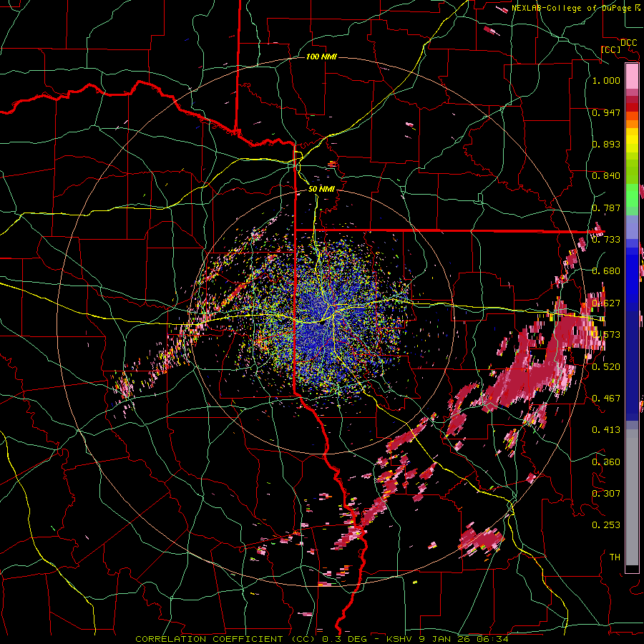Pick the yellow segment of the color bar
The height and width of the screenshot is (644, 644).
[632, 140]
